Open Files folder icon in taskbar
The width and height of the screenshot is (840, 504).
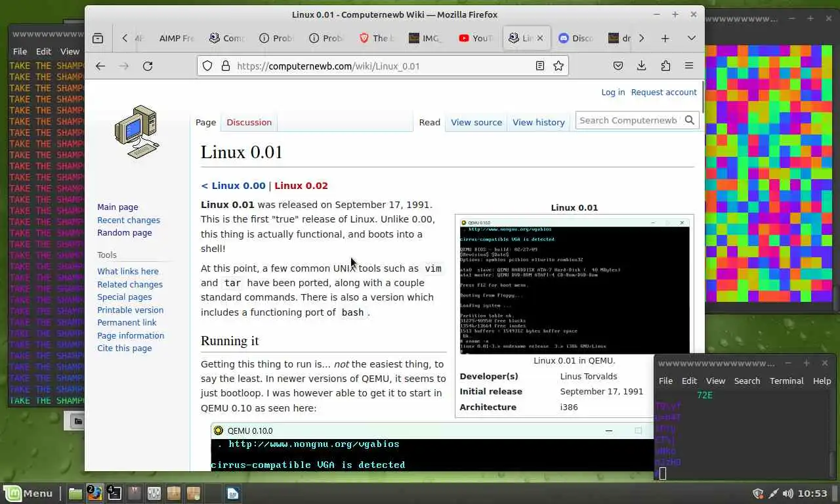[75, 493]
